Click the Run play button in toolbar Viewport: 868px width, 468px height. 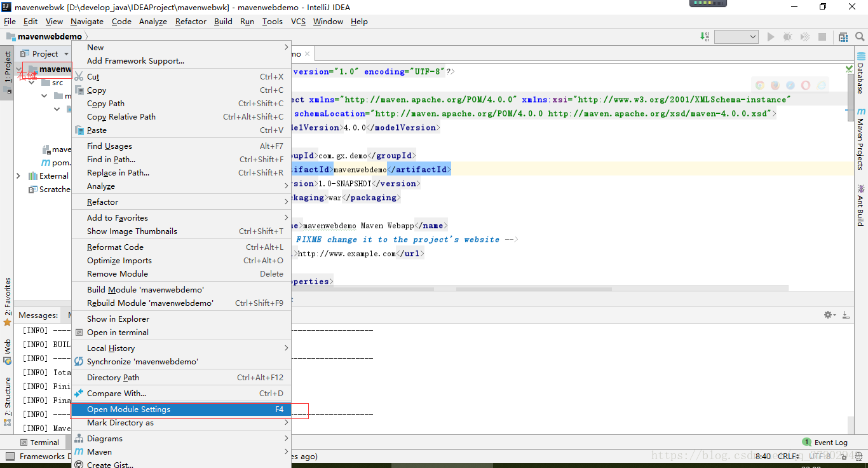coord(771,38)
